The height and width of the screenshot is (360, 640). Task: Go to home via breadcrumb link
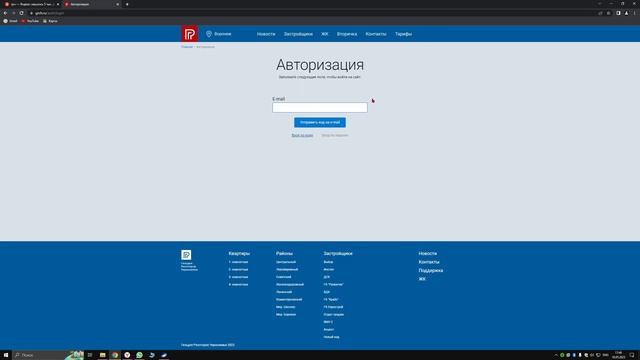click(187, 47)
